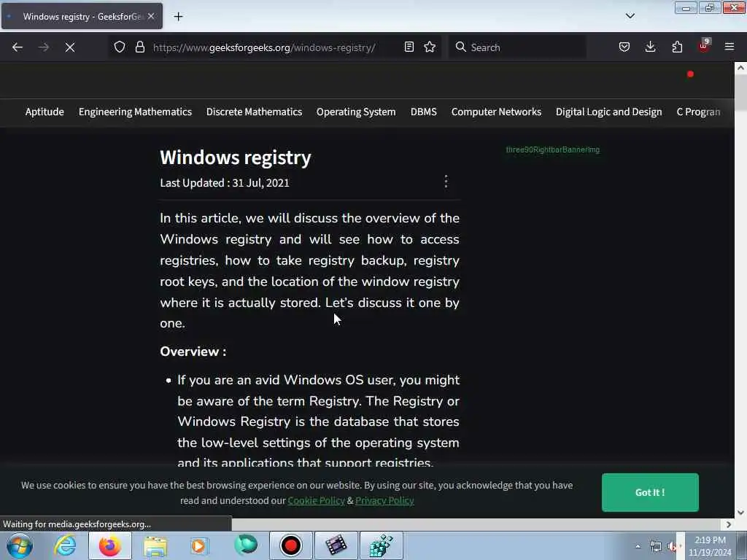Open a new tab

tap(178, 17)
